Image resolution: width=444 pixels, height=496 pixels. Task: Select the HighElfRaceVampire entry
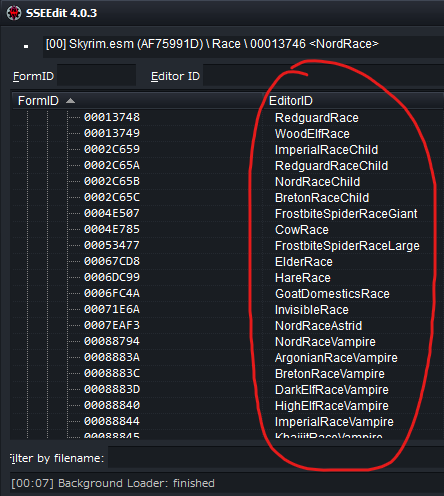332,406
